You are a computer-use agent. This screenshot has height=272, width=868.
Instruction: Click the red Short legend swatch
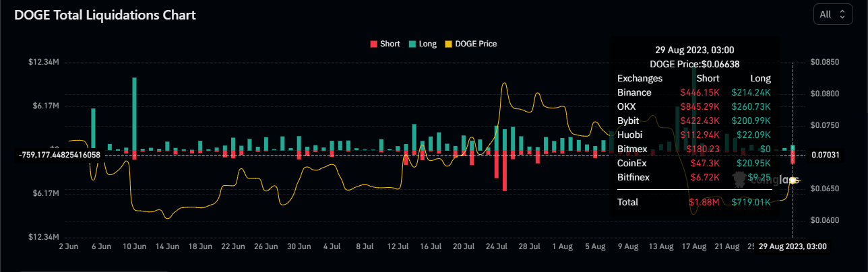tap(373, 44)
